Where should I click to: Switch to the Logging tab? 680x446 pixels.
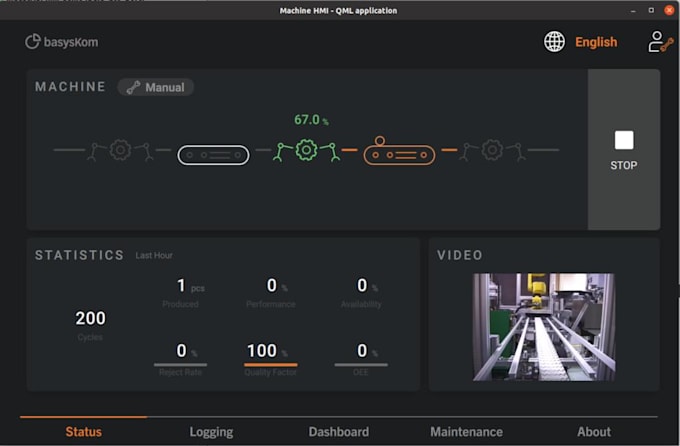[x=211, y=432]
